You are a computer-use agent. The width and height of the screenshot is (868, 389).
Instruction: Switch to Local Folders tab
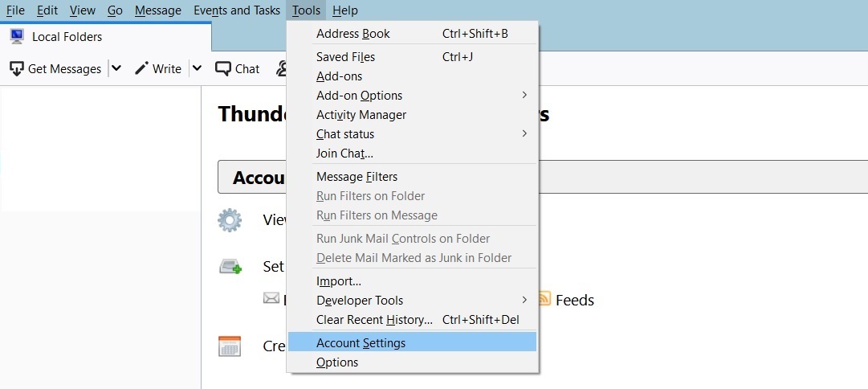[105, 37]
